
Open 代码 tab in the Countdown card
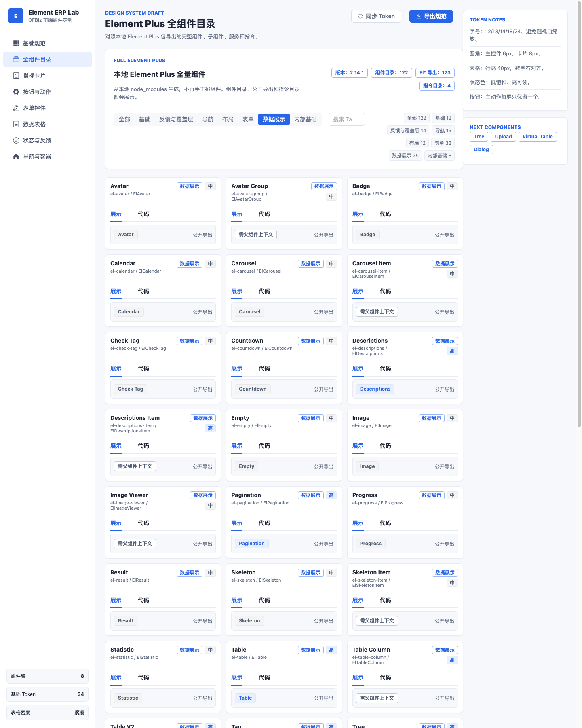[x=264, y=368]
